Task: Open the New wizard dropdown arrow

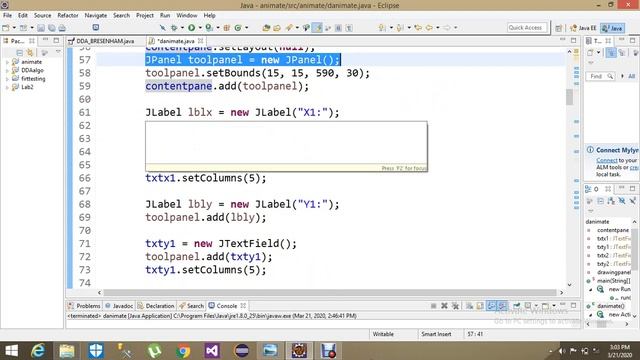Action: (14, 28)
